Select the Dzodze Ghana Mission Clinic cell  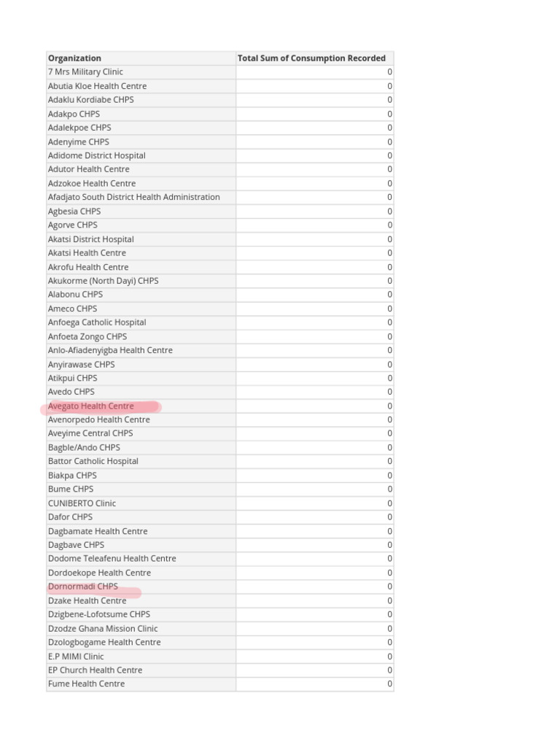141,628
